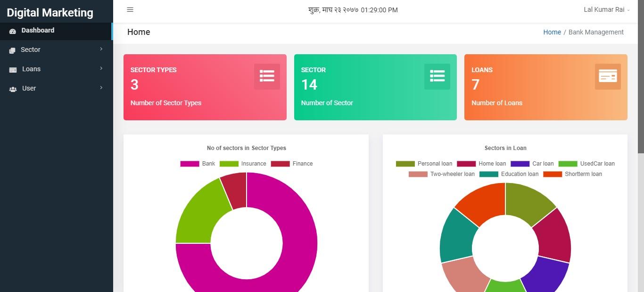The image size is (644, 292).
Task: Click the 'Number of Sector' text
Action: coord(327,103)
